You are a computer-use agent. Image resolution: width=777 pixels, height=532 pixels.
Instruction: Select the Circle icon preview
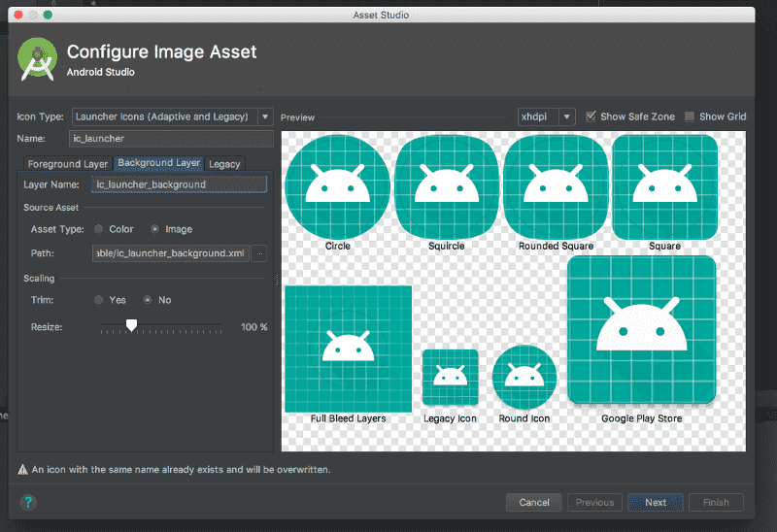(337, 187)
